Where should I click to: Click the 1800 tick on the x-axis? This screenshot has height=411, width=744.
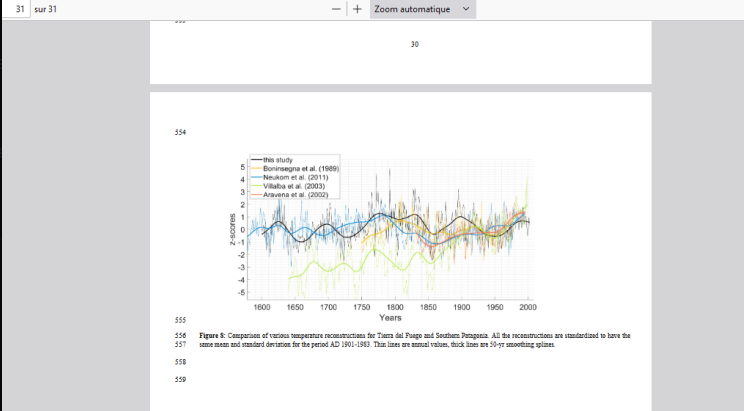coord(395,307)
